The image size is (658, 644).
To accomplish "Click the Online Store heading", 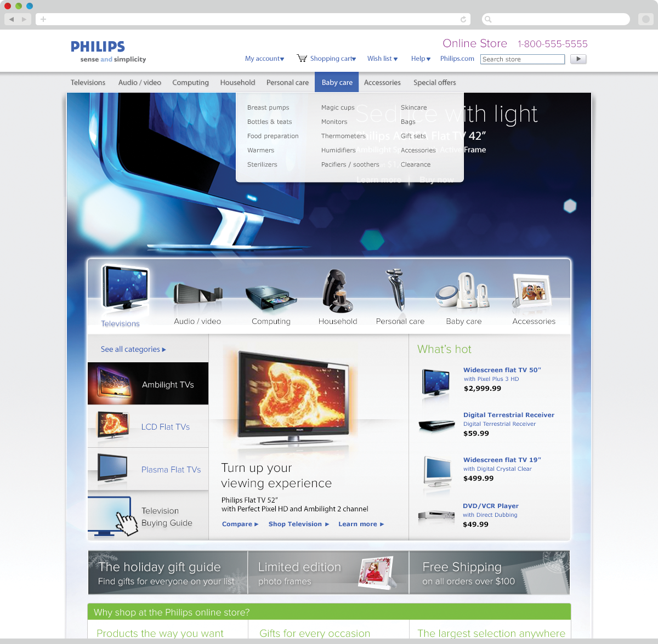I will [x=475, y=43].
